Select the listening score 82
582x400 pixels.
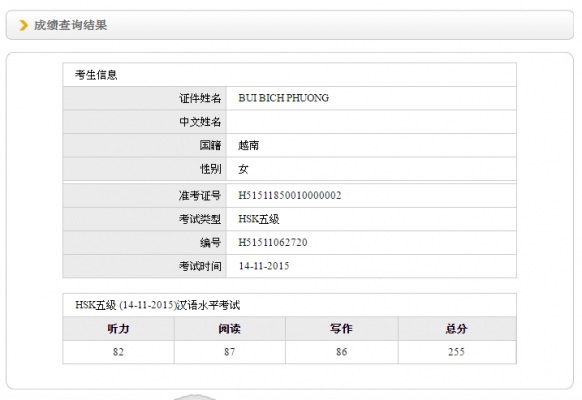(118, 352)
